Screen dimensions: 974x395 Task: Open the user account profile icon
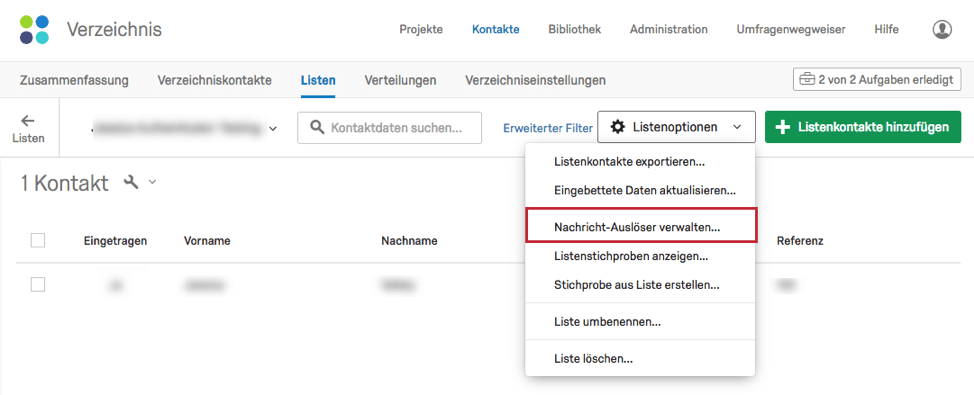click(x=942, y=29)
